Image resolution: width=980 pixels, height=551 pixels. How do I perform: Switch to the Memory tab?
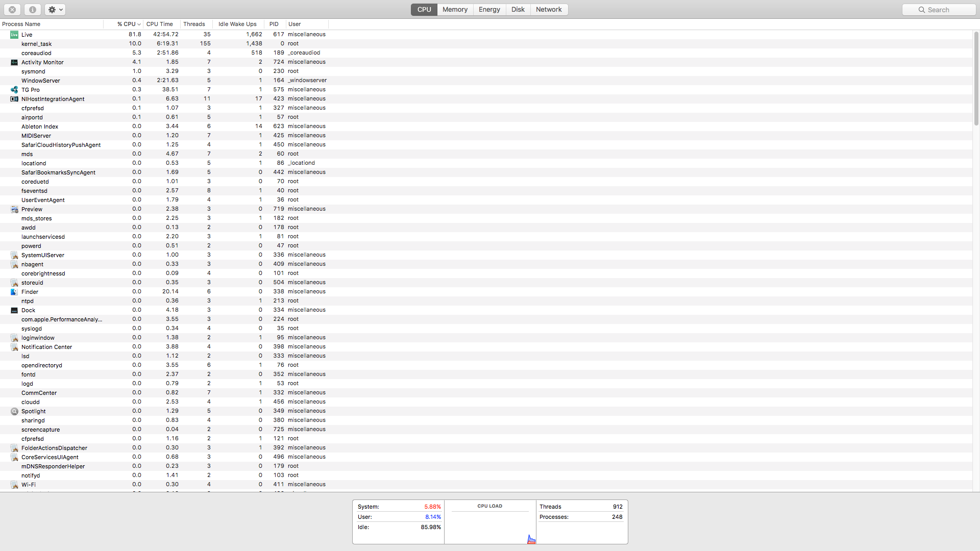(x=455, y=10)
